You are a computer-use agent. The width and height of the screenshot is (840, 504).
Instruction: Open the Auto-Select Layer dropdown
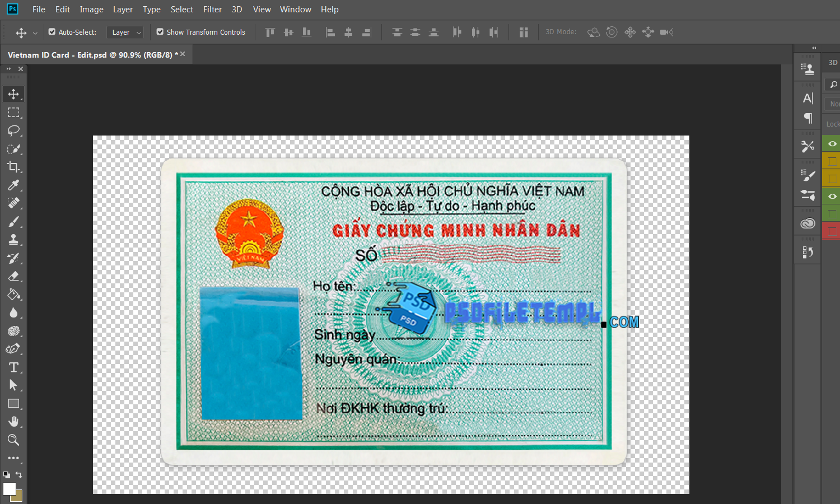(x=125, y=32)
